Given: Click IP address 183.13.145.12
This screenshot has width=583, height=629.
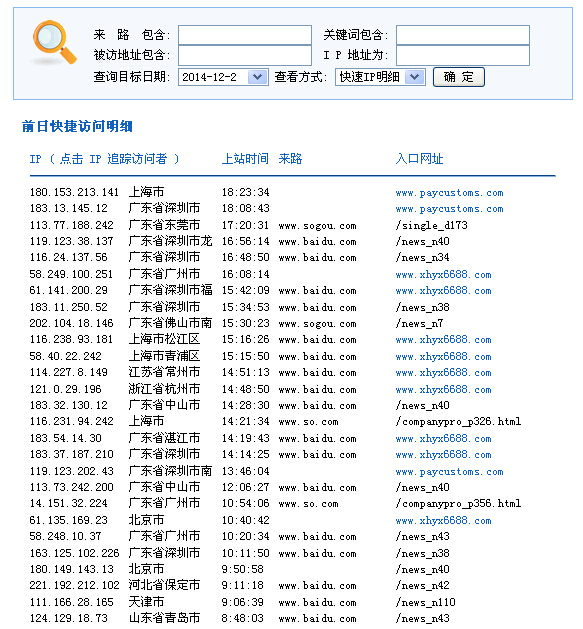Looking at the screenshot, I should click(x=69, y=208).
